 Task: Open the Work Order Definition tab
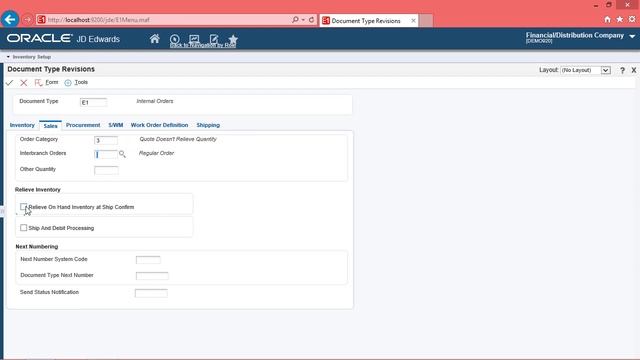click(159, 125)
